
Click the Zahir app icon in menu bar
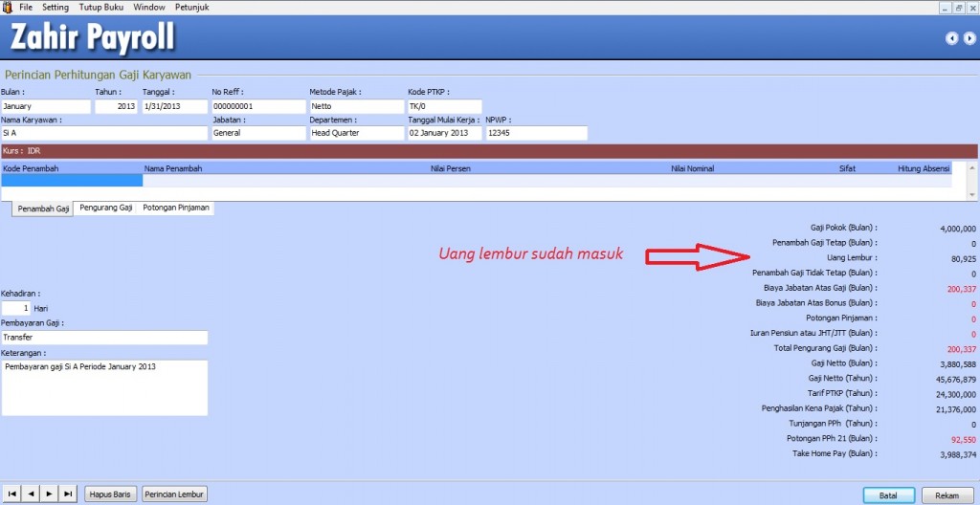pyautogui.click(x=8, y=7)
